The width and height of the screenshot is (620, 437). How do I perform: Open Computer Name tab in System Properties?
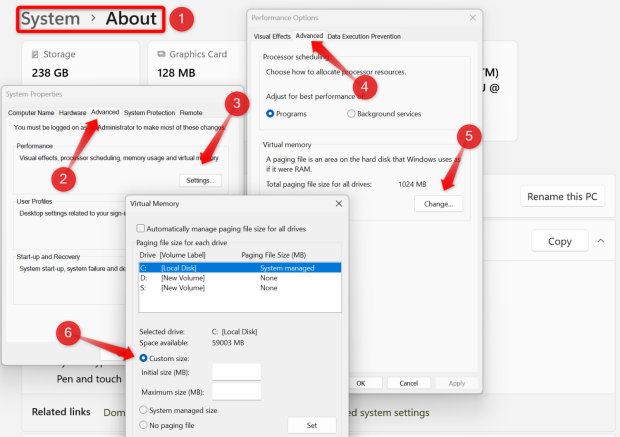point(31,113)
